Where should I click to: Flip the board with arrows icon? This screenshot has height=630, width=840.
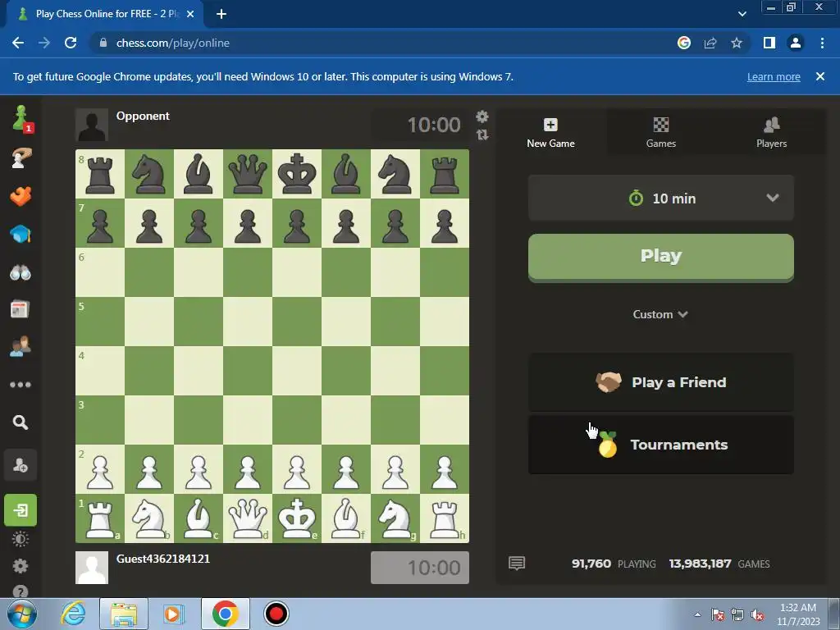click(482, 135)
